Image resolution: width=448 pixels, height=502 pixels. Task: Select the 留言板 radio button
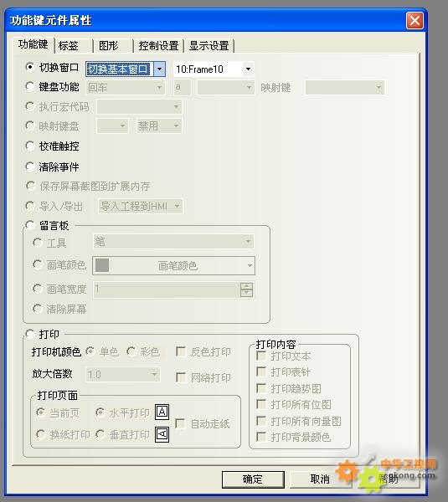pyautogui.click(x=30, y=225)
